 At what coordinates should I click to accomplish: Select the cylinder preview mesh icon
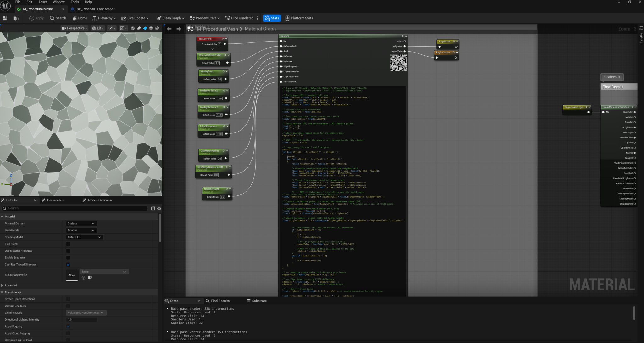pyautogui.click(x=139, y=28)
